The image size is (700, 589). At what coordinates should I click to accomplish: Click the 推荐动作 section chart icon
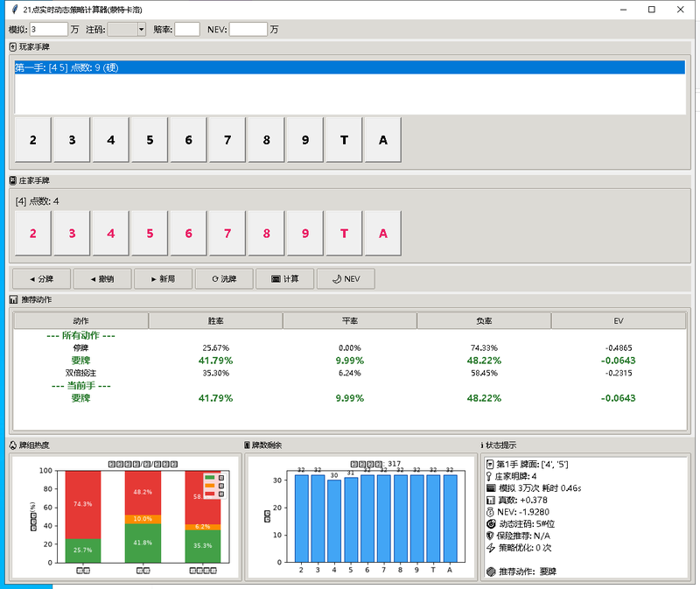14,299
